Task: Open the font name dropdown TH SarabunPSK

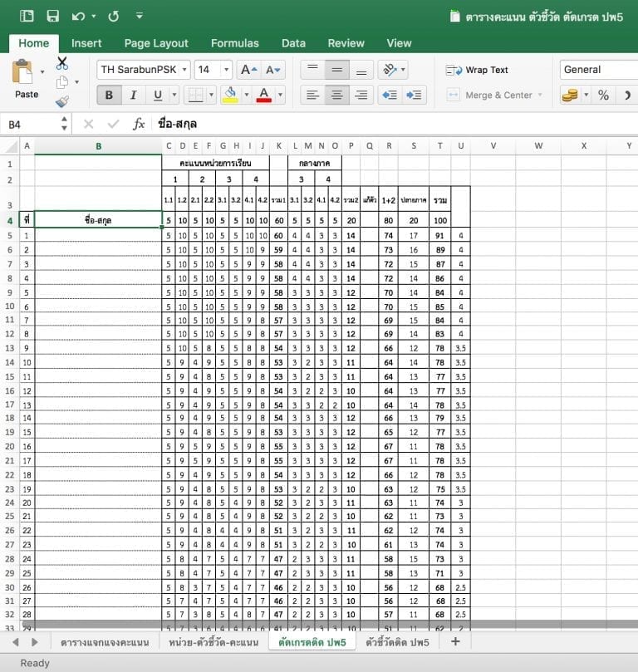Action: pos(184,70)
